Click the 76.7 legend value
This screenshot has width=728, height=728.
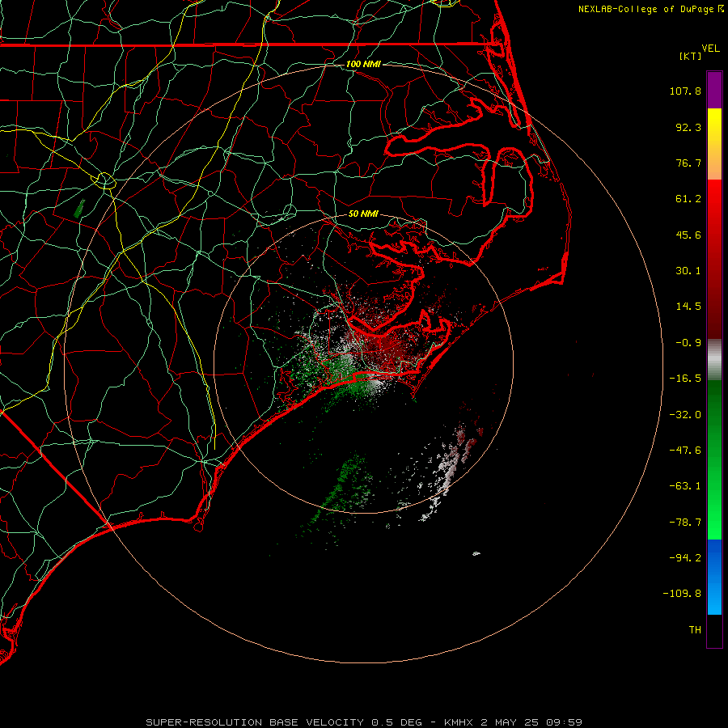tap(688, 163)
